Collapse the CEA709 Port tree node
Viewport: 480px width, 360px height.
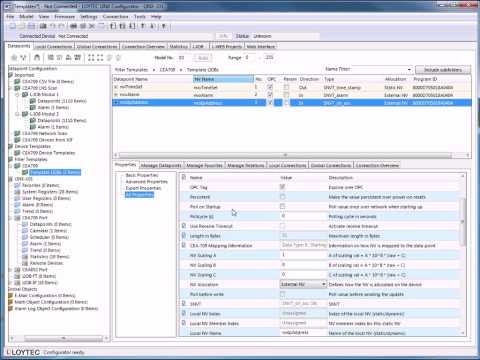point(10,218)
